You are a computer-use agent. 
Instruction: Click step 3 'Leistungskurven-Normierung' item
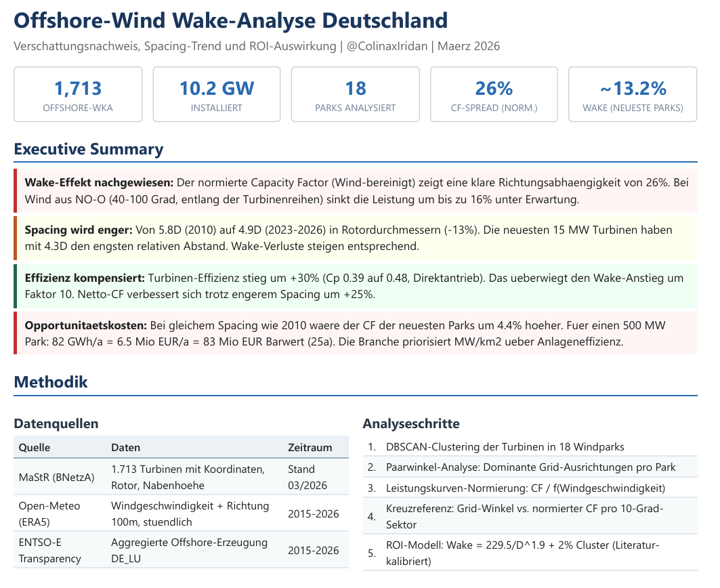pyautogui.click(x=530, y=488)
